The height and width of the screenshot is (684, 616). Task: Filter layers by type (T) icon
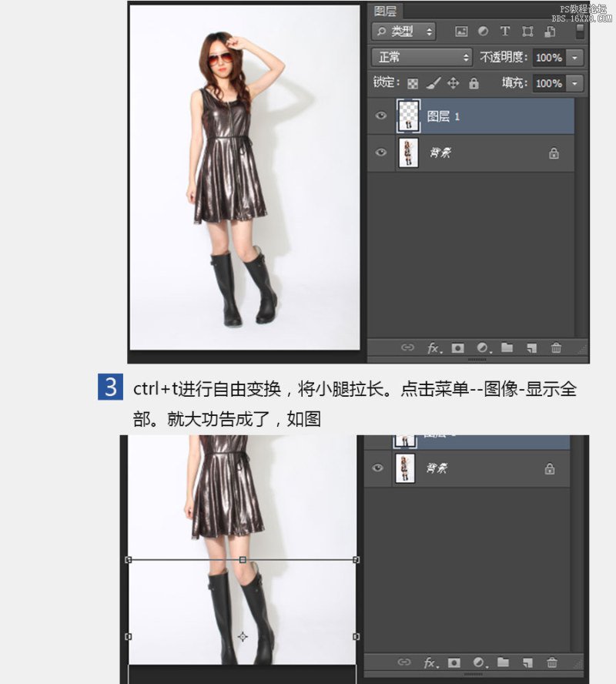(x=505, y=32)
